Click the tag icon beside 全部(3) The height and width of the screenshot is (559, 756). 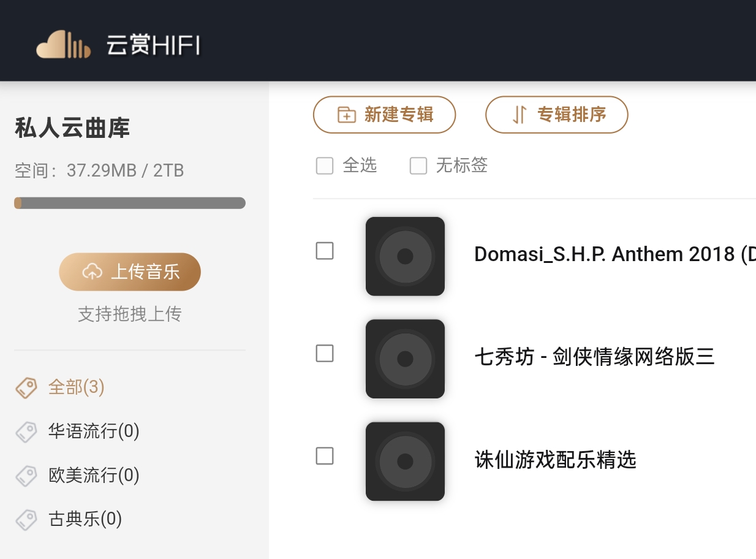[x=26, y=387]
